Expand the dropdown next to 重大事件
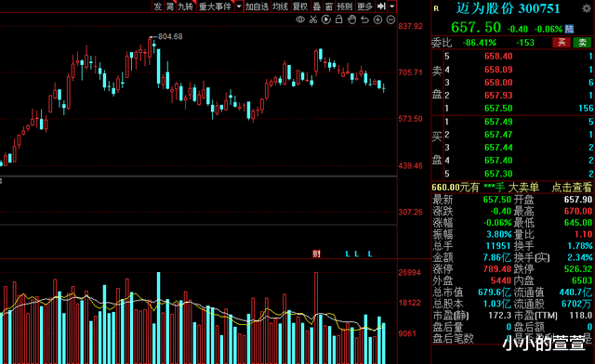Screen dimensions: 595x364 [239, 6]
